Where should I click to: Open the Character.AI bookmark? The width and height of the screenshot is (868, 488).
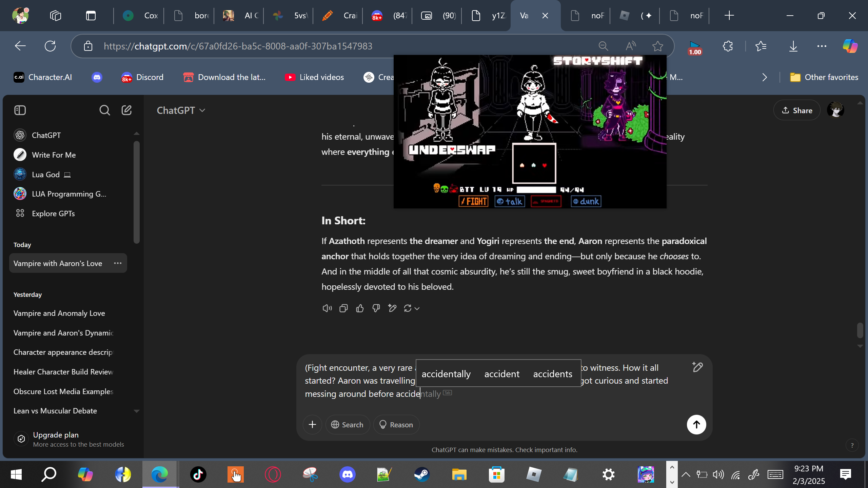pyautogui.click(x=43, y=77)
